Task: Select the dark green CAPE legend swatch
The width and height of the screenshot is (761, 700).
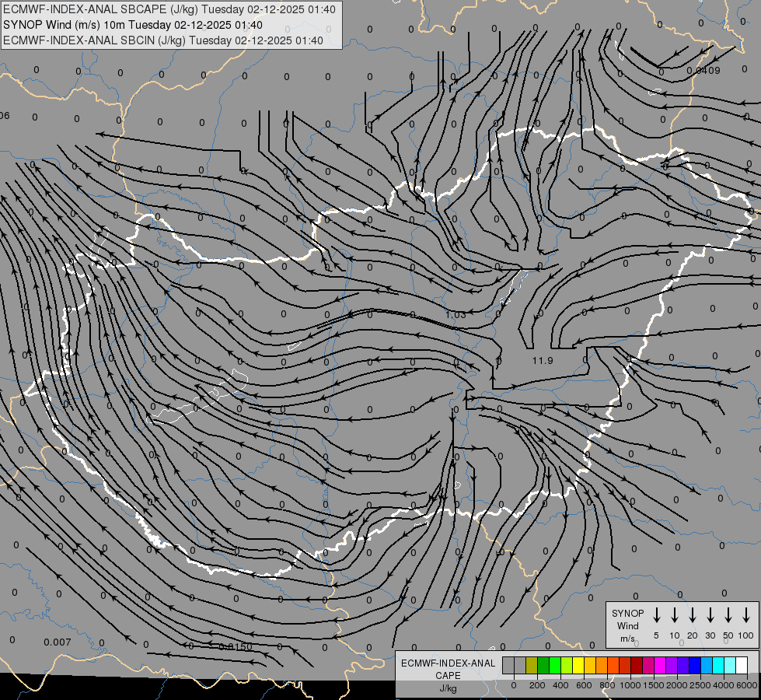Action: click(x=543, y=665)
